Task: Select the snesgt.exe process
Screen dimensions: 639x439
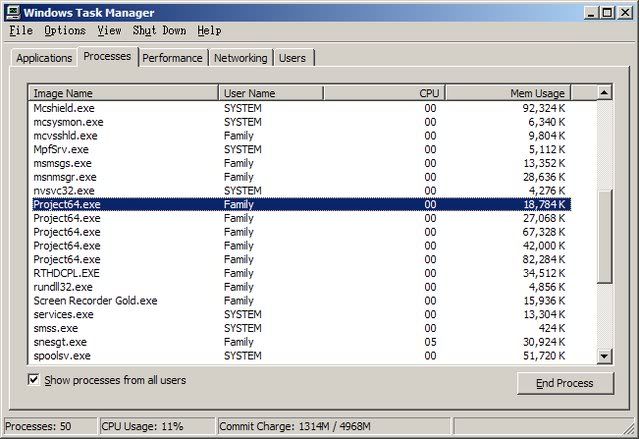Action: (302, 342)
